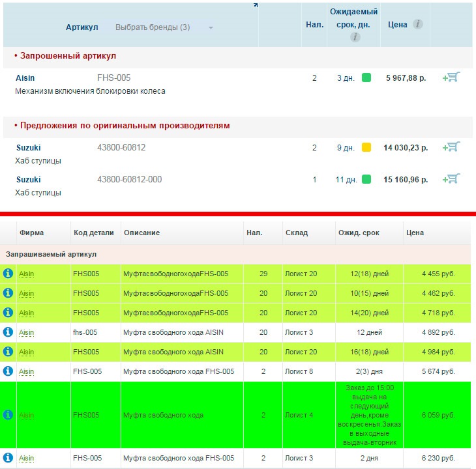Open price info icon next to Цена
The width and height of the screenshot is (476, 469).
418,24
